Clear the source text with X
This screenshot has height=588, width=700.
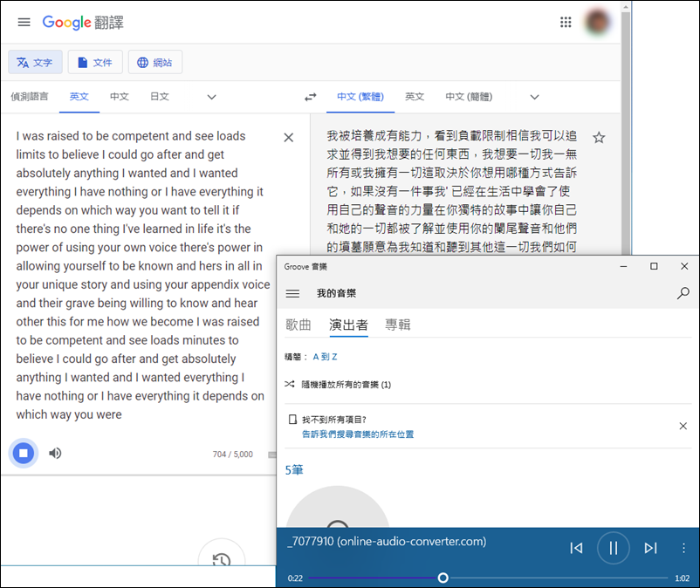tap(289, 138)
